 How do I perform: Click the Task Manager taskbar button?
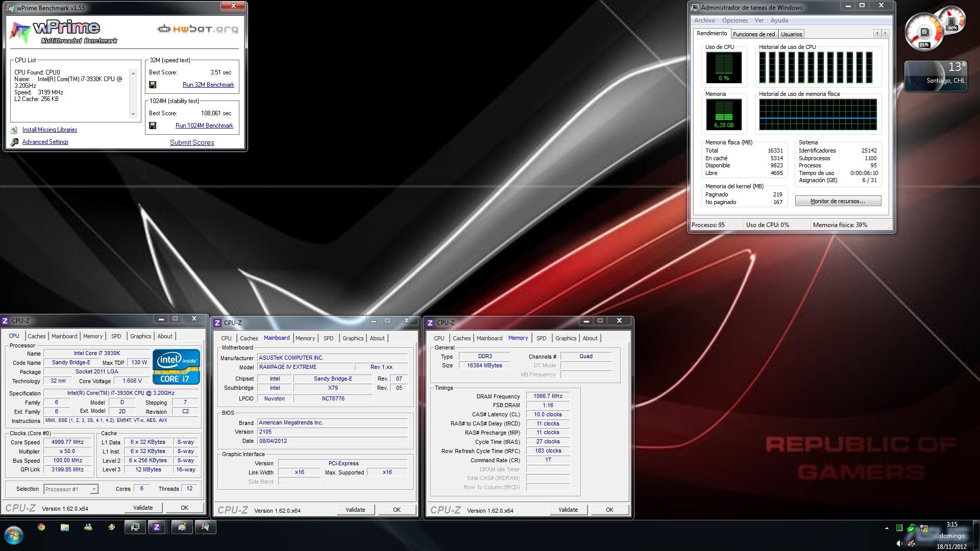pos(135,527)
